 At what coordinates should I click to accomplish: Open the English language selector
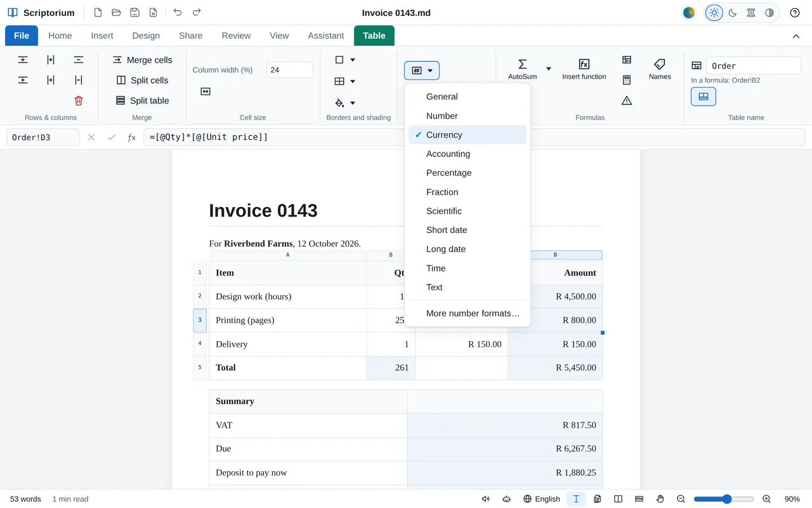point(542,499)
